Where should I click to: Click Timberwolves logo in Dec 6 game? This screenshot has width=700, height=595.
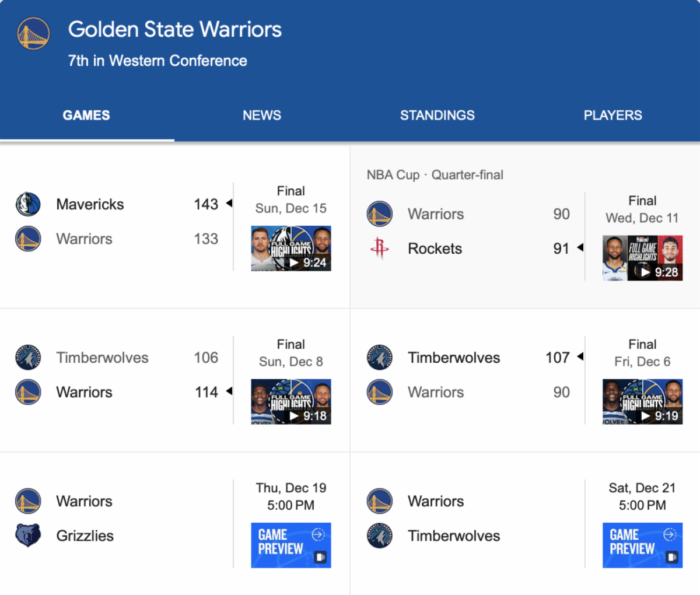point(380,357)
